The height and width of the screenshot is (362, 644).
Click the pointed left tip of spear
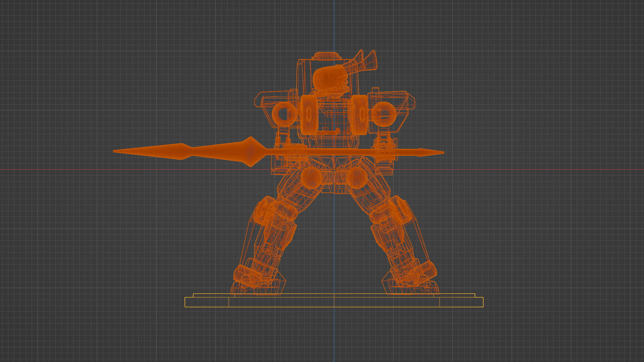pos(117,152)
